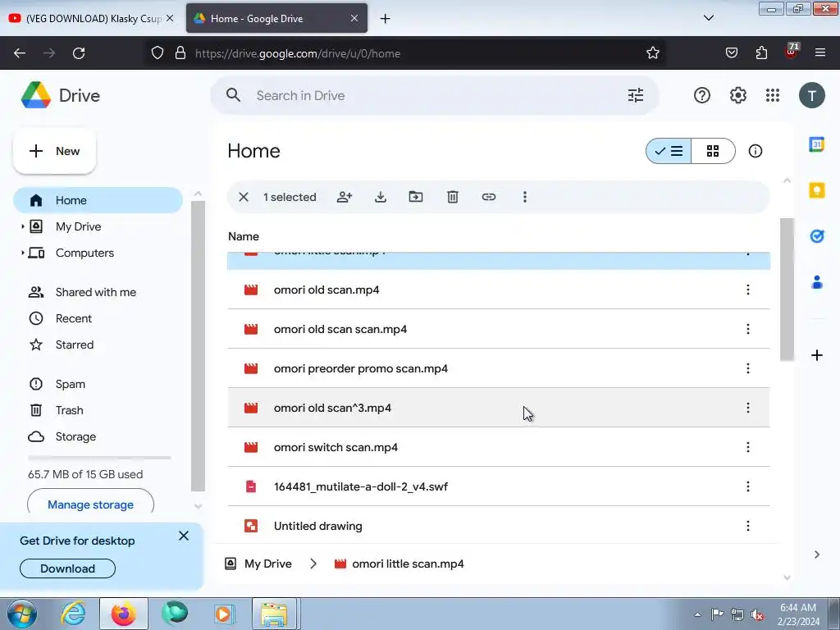Viewport: 840px width, 630px height.
Task: Click the file list vertical scrollbar
Action: [787, 290]
